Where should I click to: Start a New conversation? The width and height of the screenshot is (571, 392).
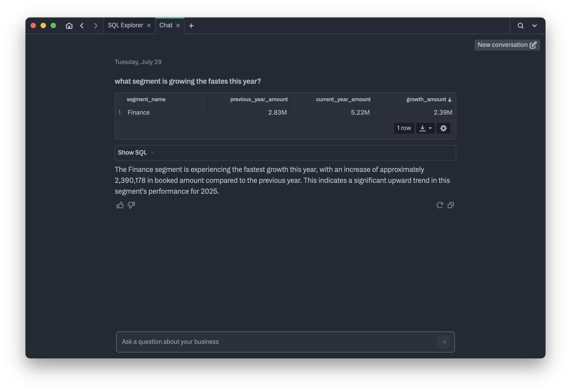(x=507, y=45)
